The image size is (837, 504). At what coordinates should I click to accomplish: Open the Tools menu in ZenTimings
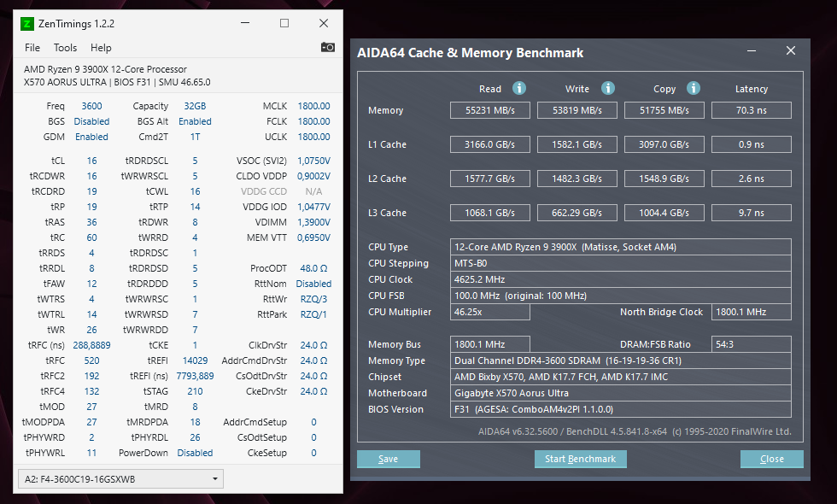65,48
